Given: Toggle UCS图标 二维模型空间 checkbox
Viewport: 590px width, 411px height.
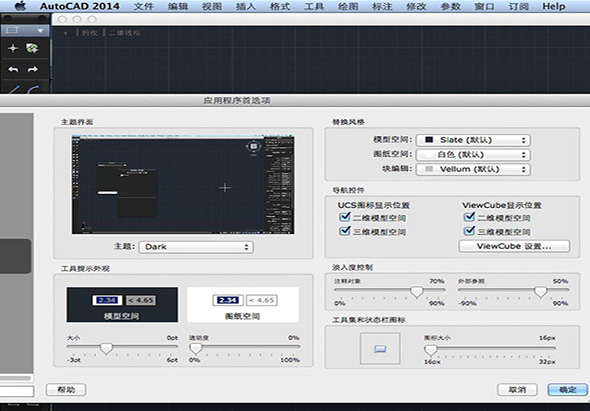Looking at the screenshot, I should (345, 217).
